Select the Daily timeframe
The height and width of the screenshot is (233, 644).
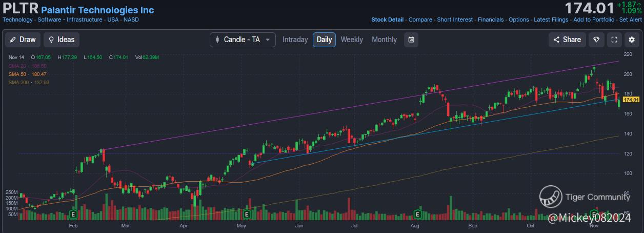click(324, 40)
